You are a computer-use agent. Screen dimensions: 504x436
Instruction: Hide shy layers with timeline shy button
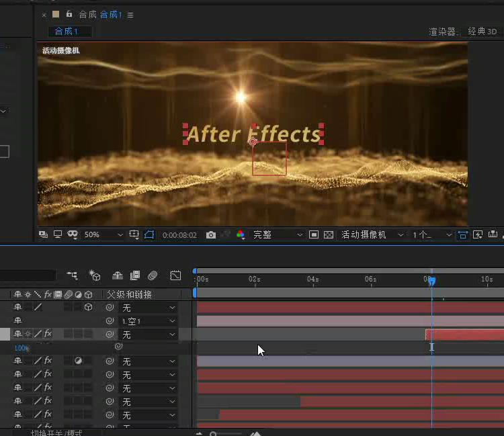[118, 275]
